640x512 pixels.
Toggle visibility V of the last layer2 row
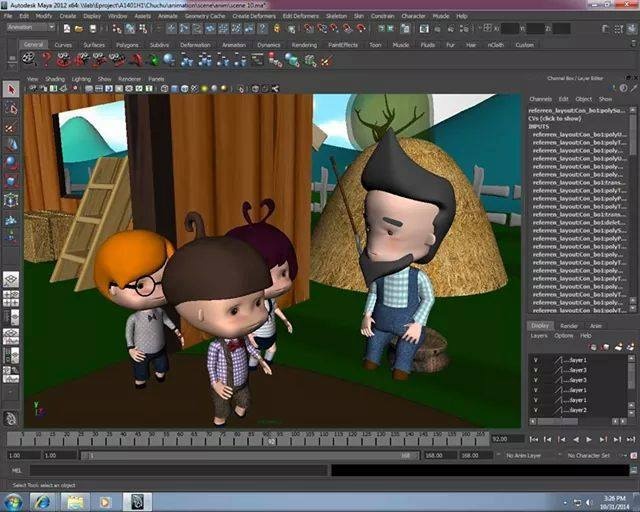tap(534, 410)
